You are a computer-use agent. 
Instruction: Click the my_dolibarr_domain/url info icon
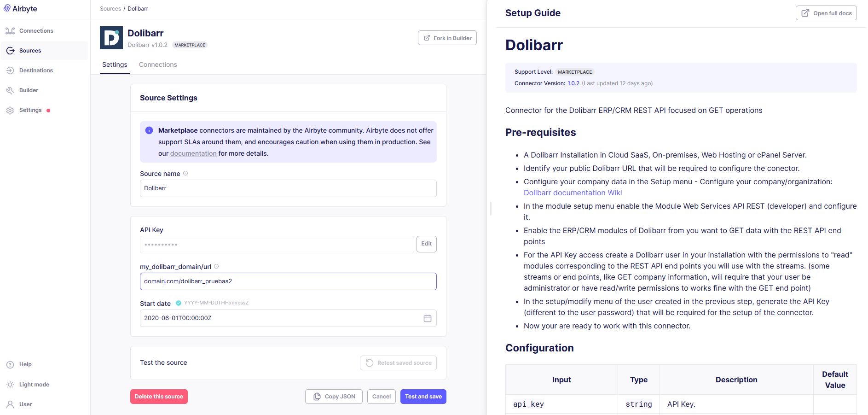[216, 266]
